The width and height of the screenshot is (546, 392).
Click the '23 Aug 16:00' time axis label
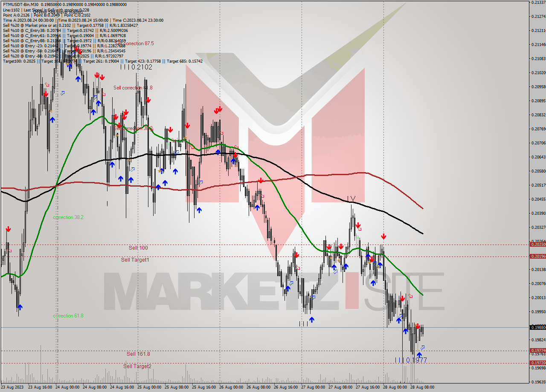(40, 387)
